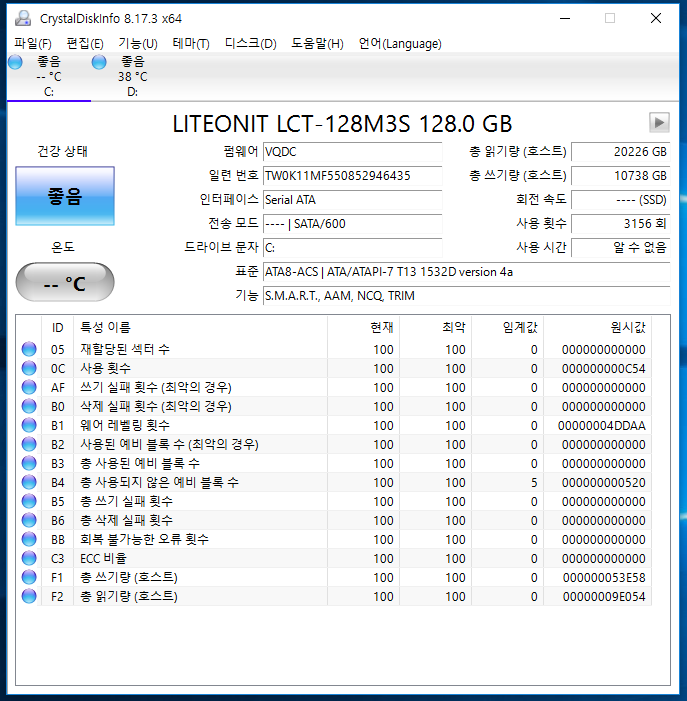Select the 총 사용되지 않은 예비 블록 수 row
Screen dimensions: 687x701
(334, 482)
